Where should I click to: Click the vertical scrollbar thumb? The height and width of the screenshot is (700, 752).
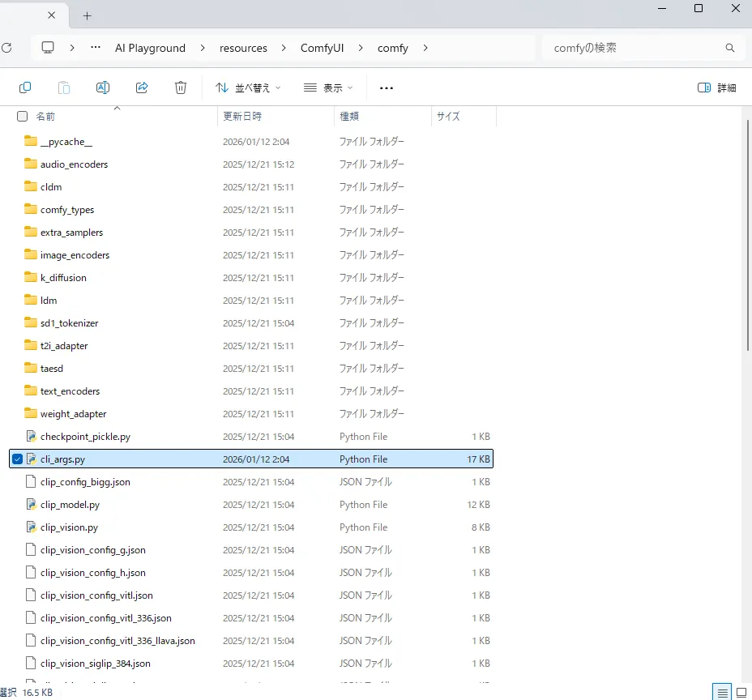(x=746, y=235)
